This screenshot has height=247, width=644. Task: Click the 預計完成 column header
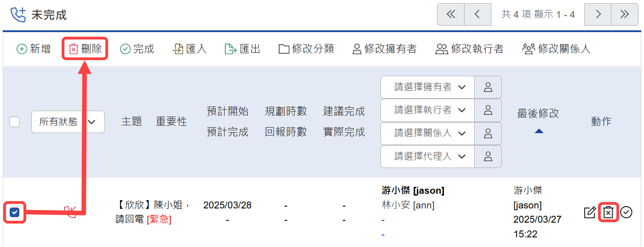click(228, 132)
